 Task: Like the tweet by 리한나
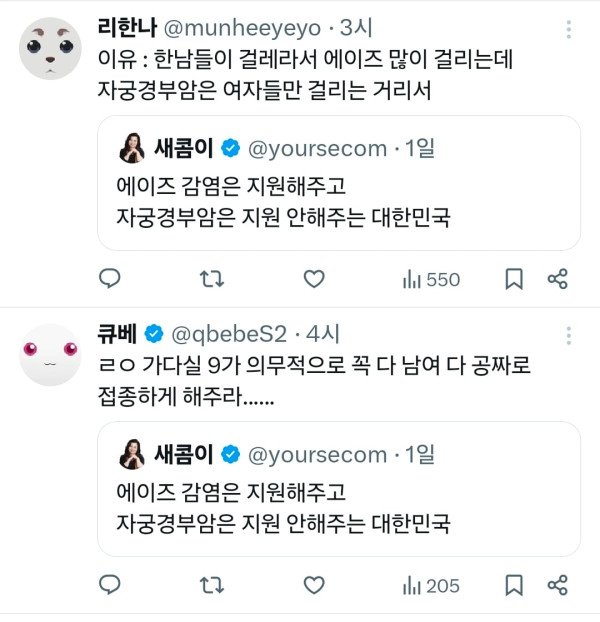[x=314, y=279]
